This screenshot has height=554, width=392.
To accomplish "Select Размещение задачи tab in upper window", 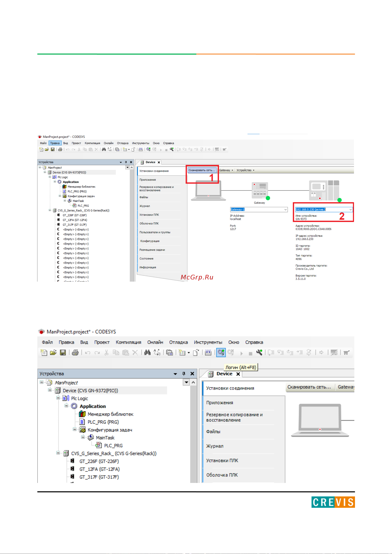I will point(152,250).
